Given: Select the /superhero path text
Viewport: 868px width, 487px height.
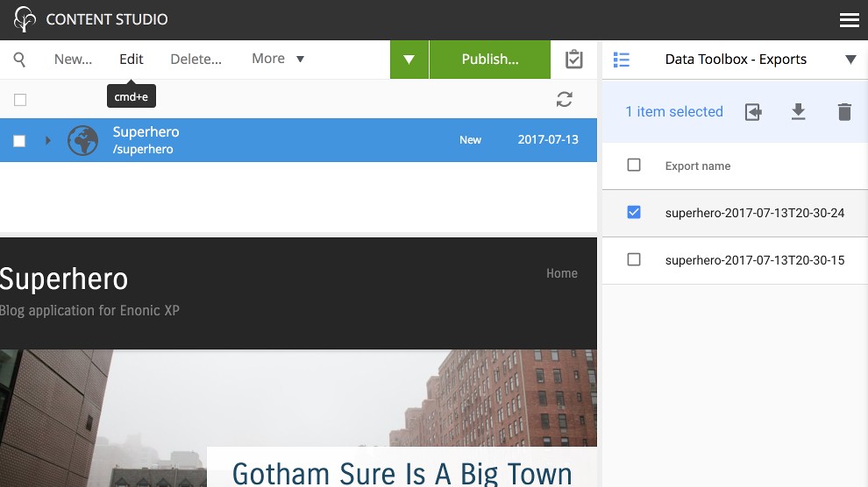Looking at the screenshot, I should (x=143, y=149).
